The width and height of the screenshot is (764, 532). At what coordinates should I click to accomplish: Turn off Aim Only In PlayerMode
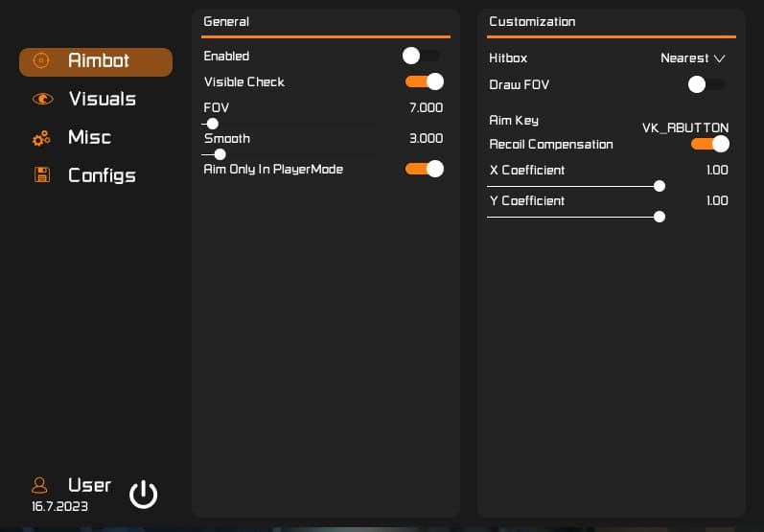pyautogui.click(x=424, y=169)
